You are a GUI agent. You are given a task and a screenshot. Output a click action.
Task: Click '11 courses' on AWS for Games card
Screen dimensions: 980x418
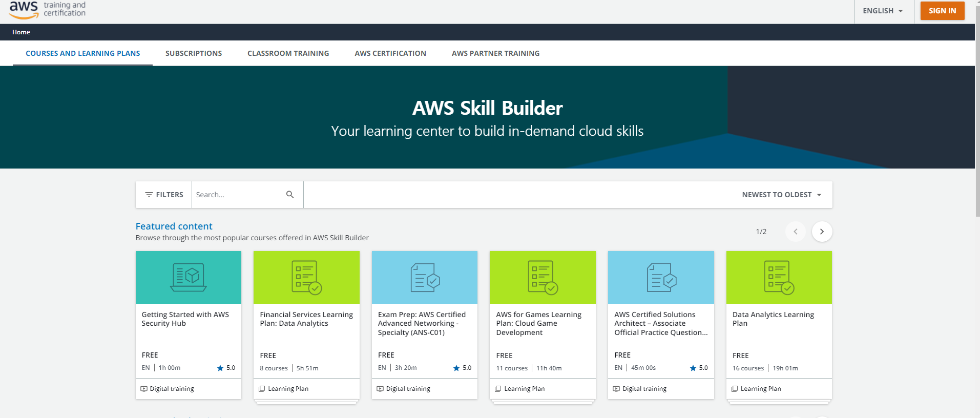click(512, 368)
